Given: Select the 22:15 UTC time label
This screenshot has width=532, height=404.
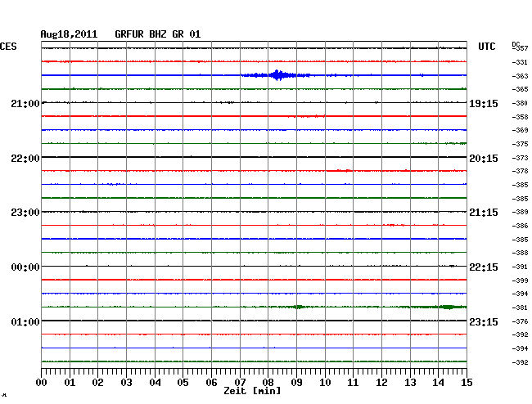Looking at the screenshot, I should [x=484, y=267].
